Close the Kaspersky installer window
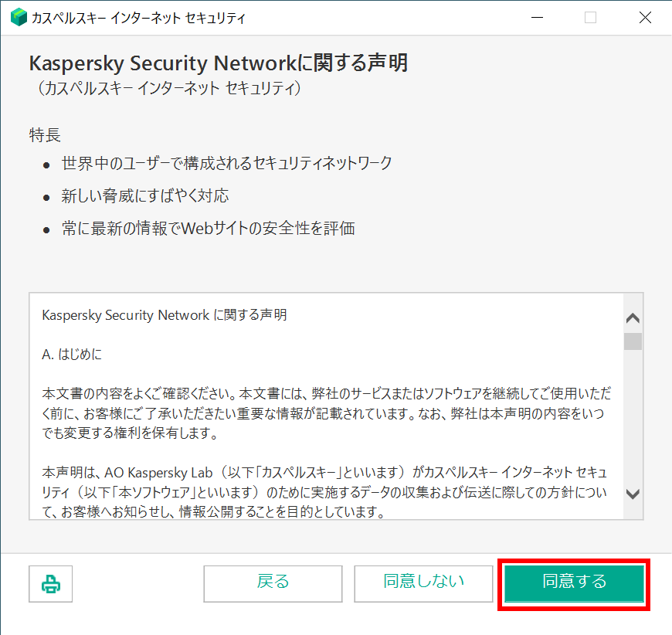The image size is (672, 635). point(645,18)
